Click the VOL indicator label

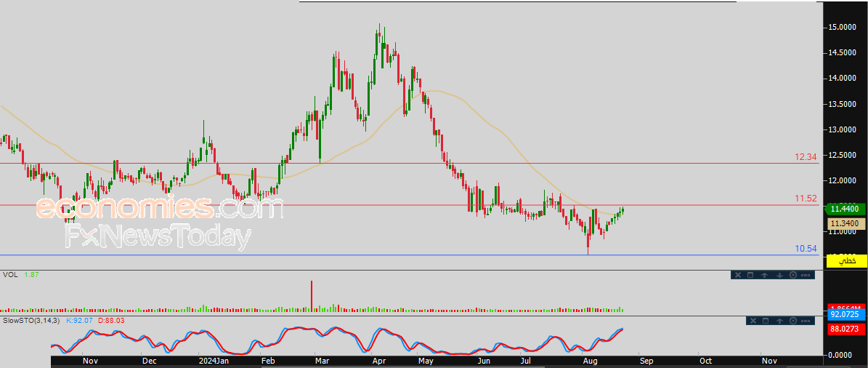9,274
